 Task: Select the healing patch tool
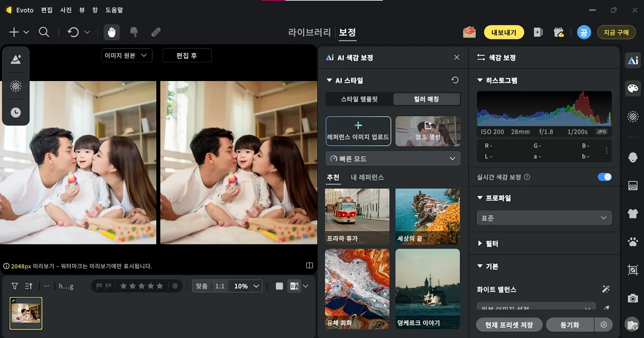156,32
